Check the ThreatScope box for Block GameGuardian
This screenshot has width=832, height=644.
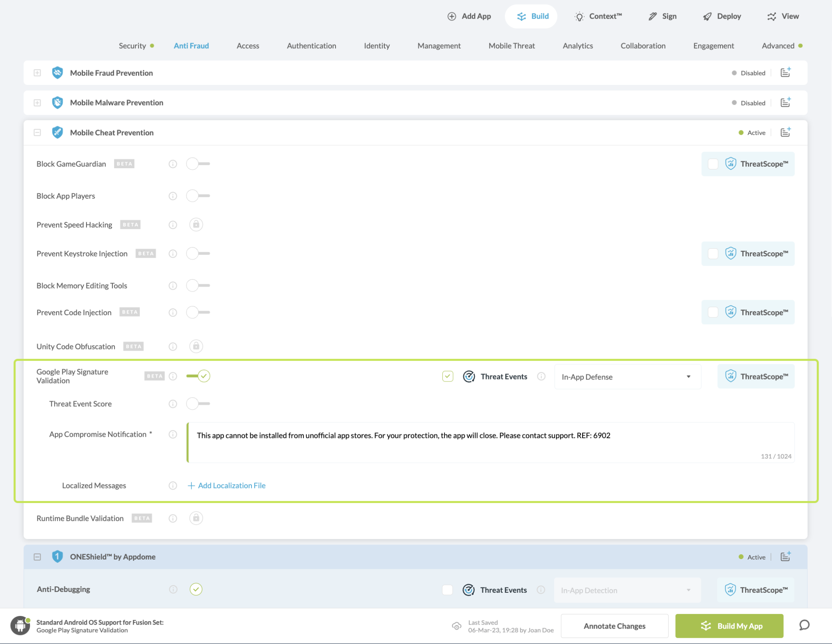713,164
